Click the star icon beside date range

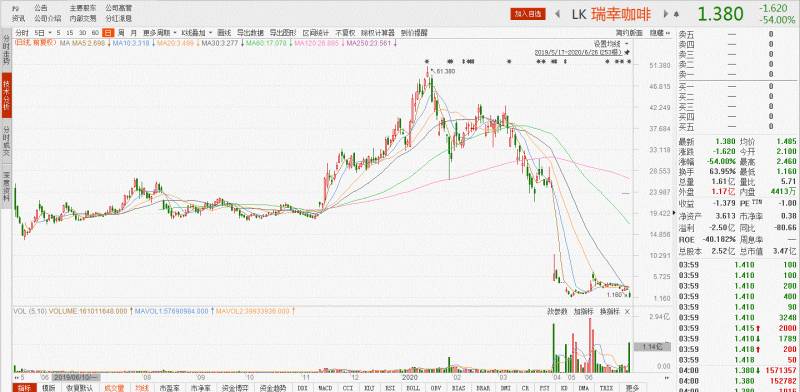(x=627, y=52)
